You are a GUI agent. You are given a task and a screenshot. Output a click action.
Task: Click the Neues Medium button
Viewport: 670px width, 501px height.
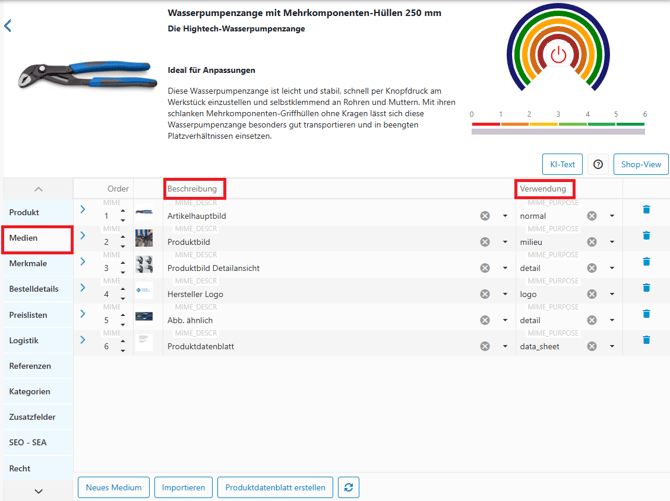[x=114, y=487]
